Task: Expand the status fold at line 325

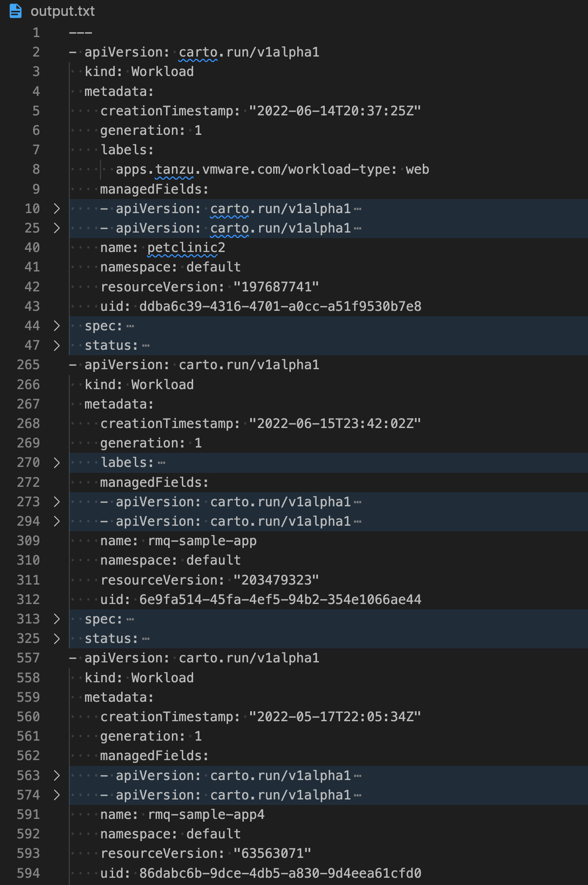Action: pyautogui.click(x=57, y=638)
